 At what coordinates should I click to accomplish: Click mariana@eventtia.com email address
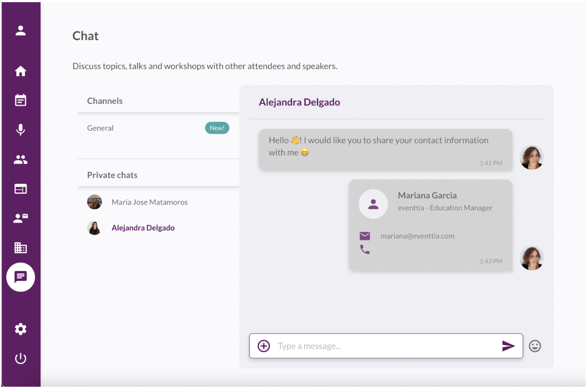[417, 236]
